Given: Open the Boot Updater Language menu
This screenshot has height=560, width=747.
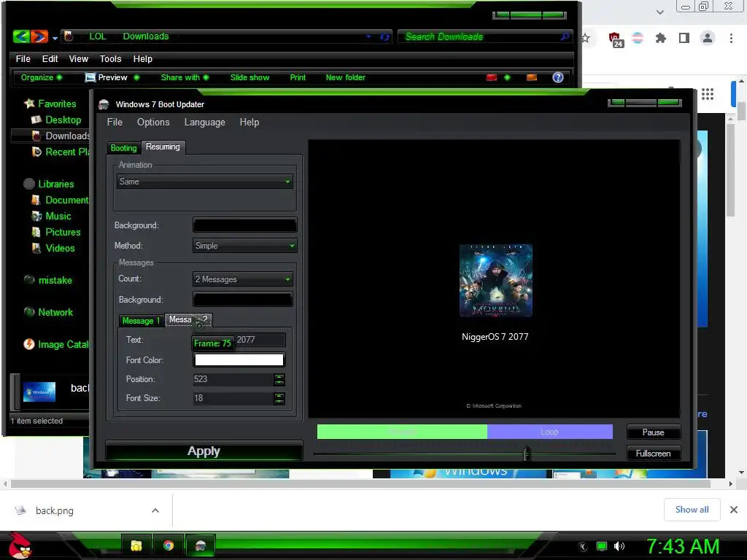Looking at the screenshot, I should pyautogui.click(x=205, y=122).
